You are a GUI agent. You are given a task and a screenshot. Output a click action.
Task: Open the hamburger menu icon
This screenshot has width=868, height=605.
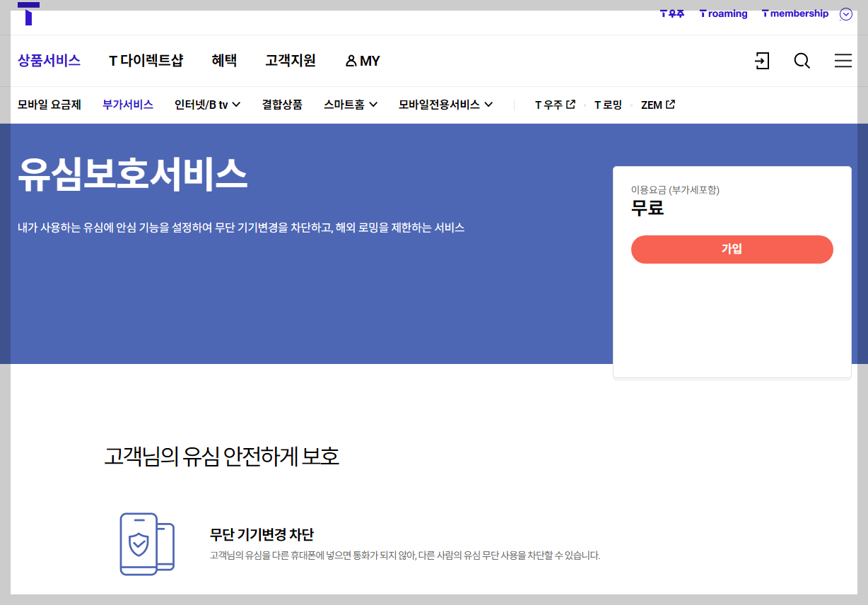[x=843, y=61]
